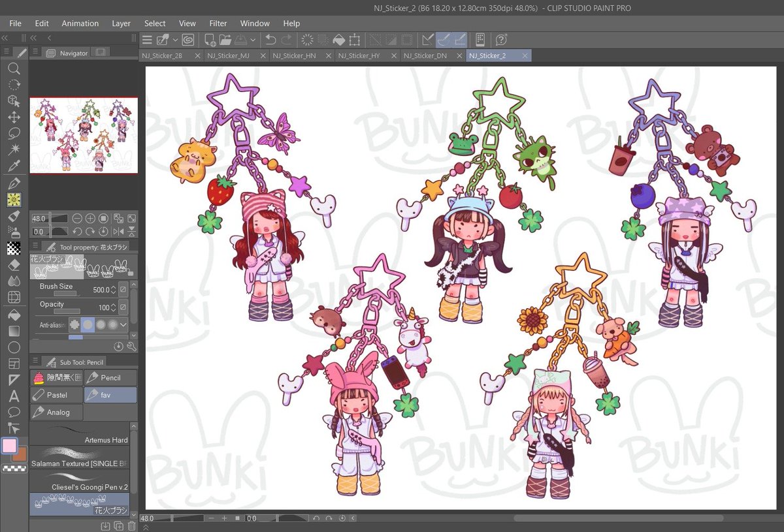Select the no anti-aliasing option
784x532 pixels.
point(75,324)
